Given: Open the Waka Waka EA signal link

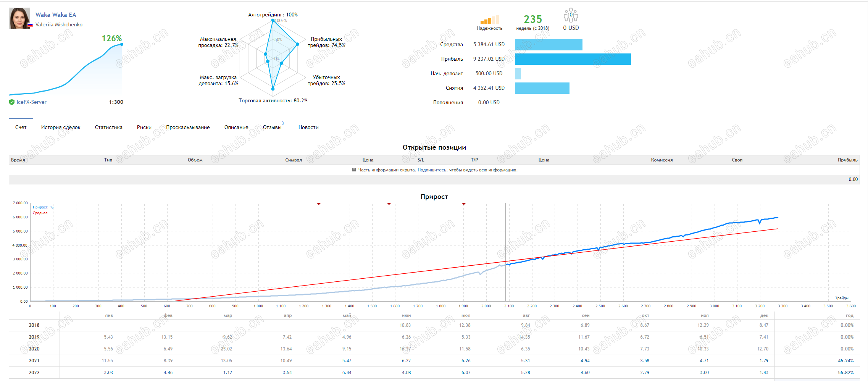Looking at the screenshot, I should click(x=56, y=15).
